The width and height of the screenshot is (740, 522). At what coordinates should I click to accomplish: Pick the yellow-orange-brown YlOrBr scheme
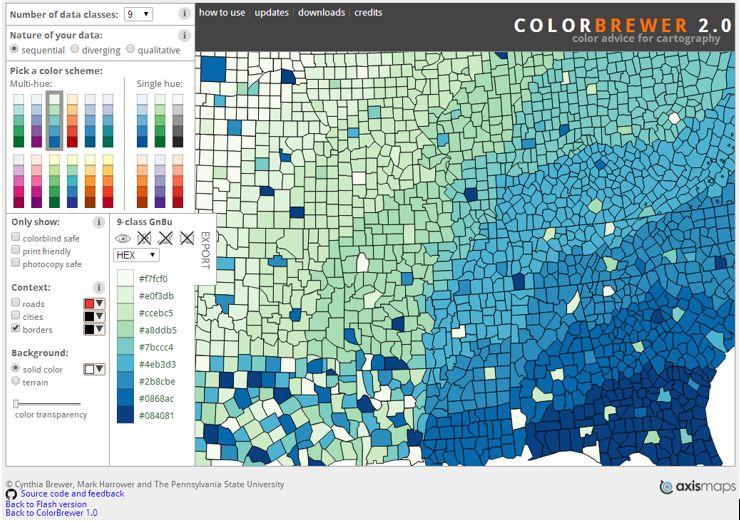pos(90,181)
